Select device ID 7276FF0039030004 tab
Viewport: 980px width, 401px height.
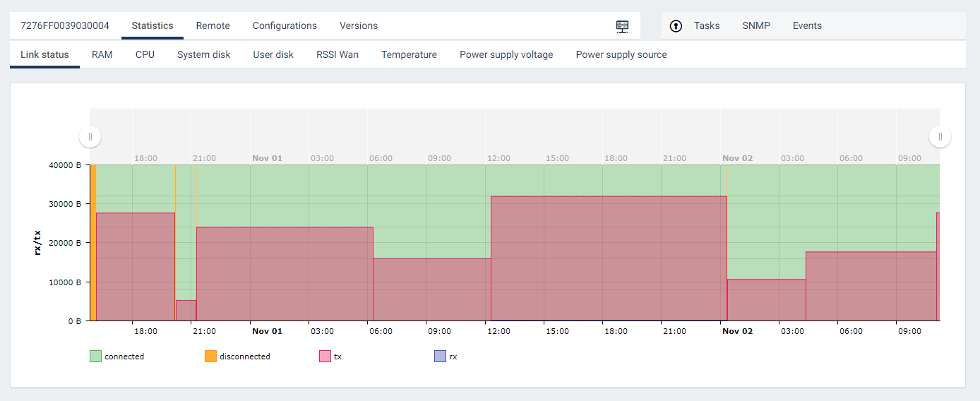[x=65, y=26]
